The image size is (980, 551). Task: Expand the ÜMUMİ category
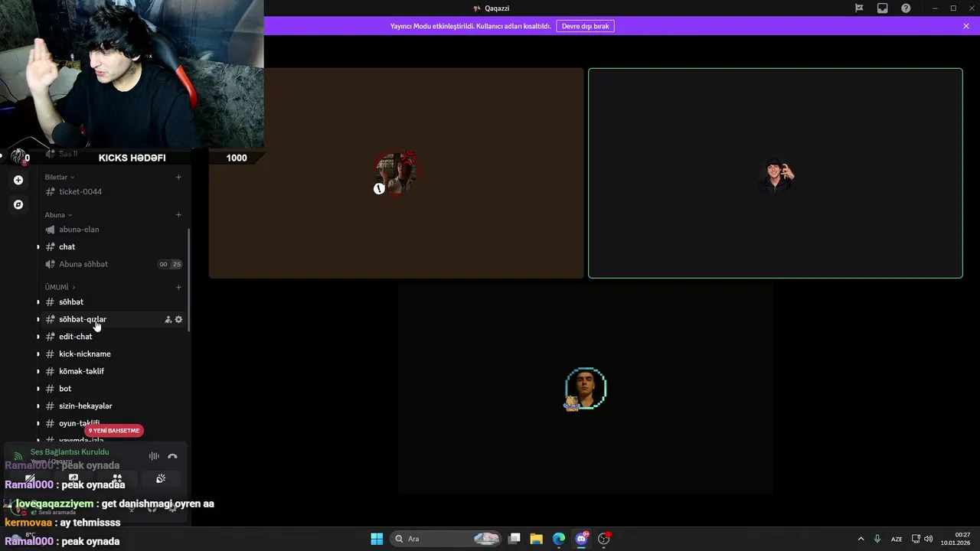coord(60,287)
